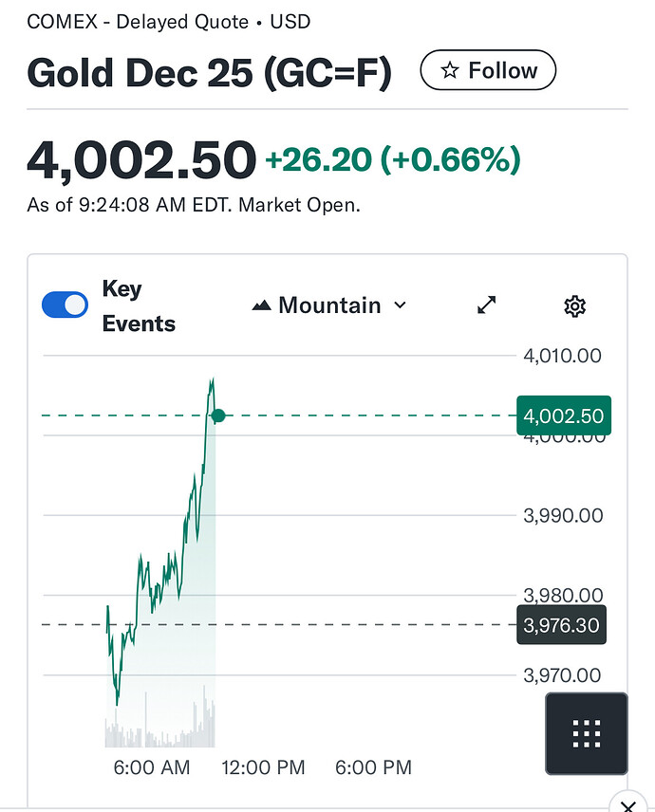Viewport: 655px width, 812px height.
Task: Click the green current price dot on chart
Action: 218,415
